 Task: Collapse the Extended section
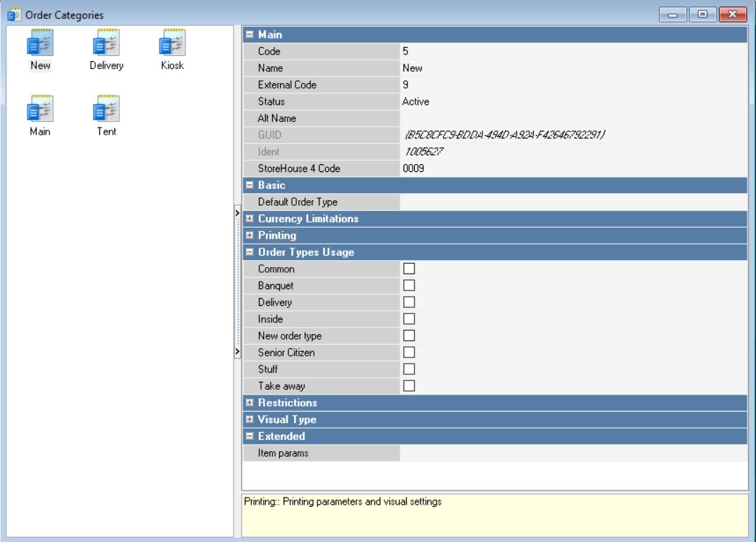coord(249,436)
